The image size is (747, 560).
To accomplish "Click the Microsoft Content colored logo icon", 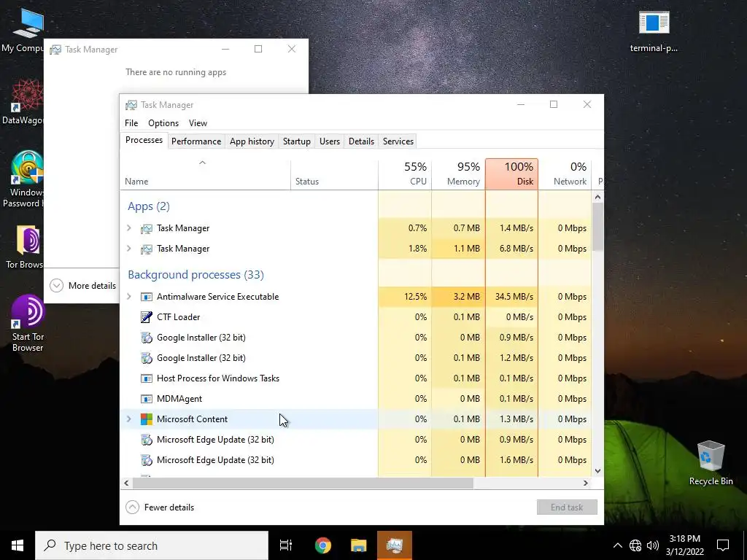I will click(146, 419).
